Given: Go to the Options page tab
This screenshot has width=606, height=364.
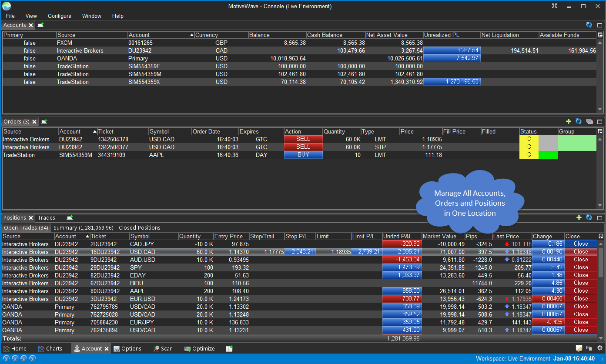Looking at the screenshot, I should pyautogui.click(x=127, y=349).
